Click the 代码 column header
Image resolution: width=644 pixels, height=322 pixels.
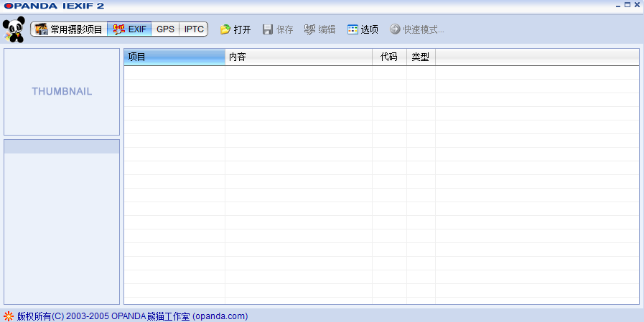coord(389,57)
